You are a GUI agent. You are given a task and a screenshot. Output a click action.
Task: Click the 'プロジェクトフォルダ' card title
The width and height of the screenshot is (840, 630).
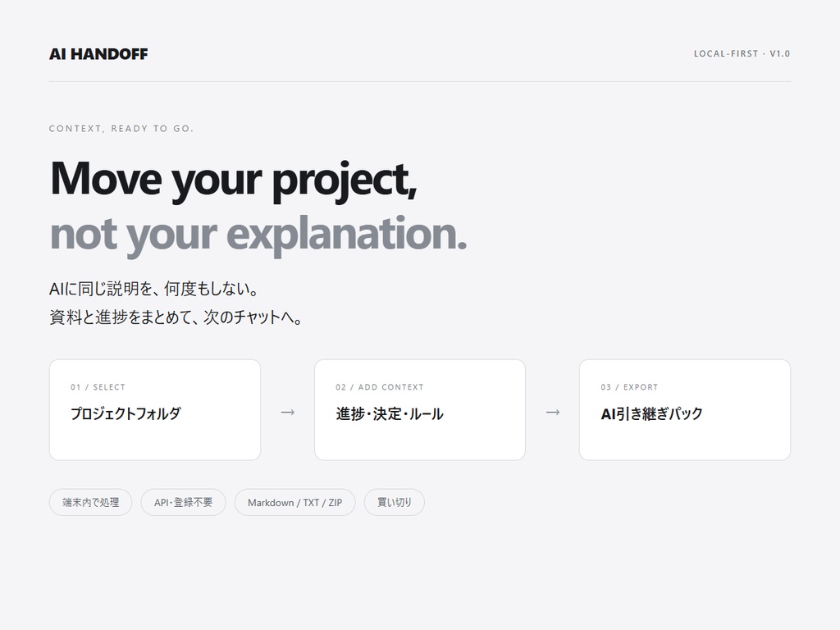(126, 413)
